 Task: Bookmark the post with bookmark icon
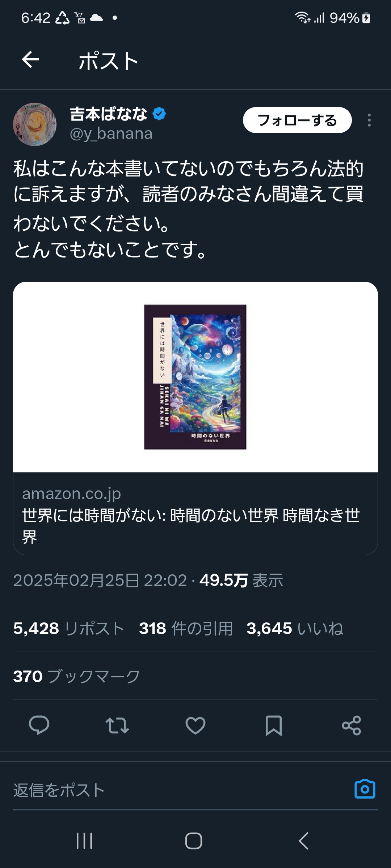click(274, 725)
